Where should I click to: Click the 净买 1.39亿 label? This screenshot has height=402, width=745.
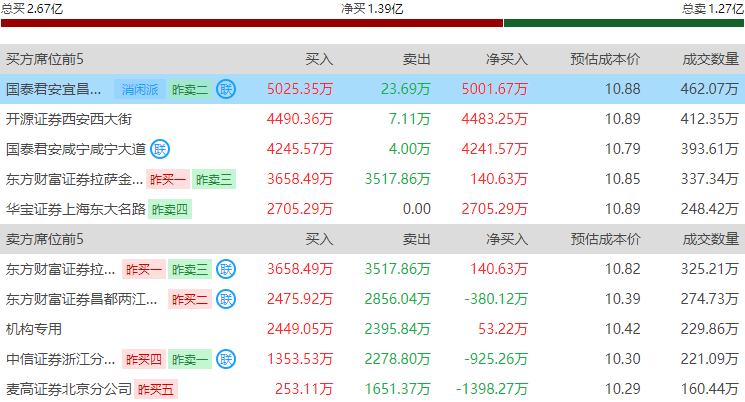[372, 8]
